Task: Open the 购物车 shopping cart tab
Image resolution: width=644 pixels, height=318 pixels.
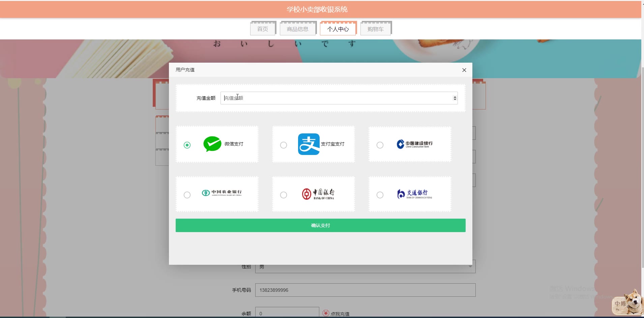Action: point(376,29)
